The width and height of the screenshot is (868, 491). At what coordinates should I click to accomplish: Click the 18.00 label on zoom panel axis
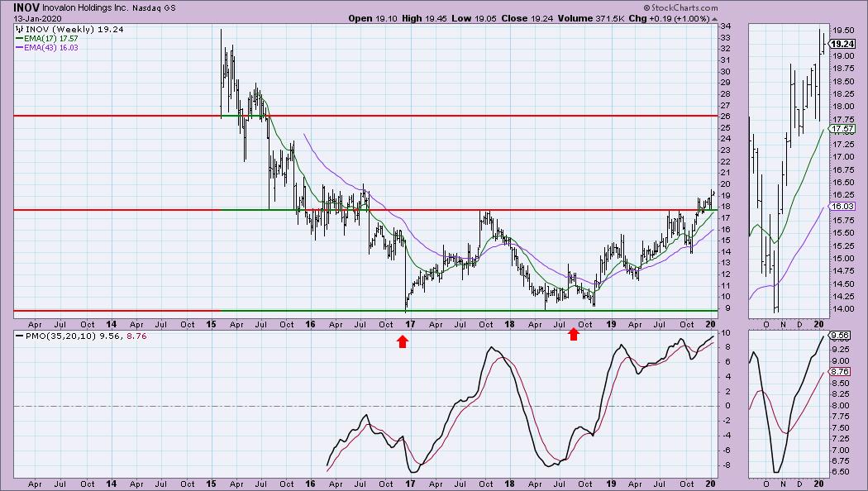(843, 107)
